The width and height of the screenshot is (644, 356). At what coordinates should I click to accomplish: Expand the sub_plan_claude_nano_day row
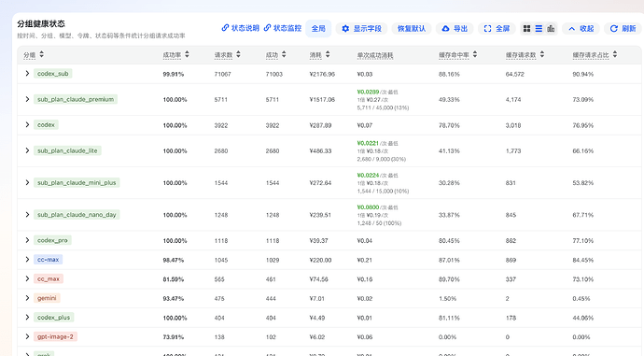pyautogui.click(x=27, y=215)
